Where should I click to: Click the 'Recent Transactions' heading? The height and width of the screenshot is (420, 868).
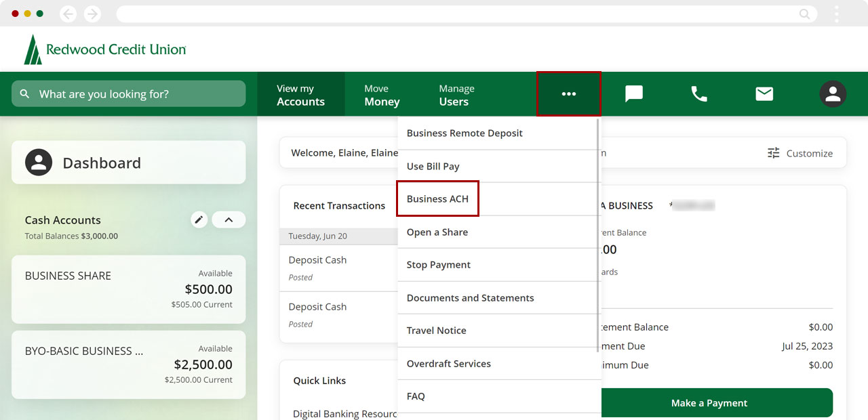(x=339, y=206)
